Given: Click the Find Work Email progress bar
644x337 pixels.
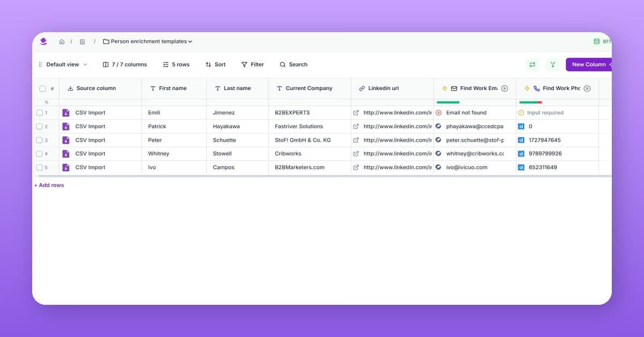Looking at the screenshot, I should click(448, 102).
